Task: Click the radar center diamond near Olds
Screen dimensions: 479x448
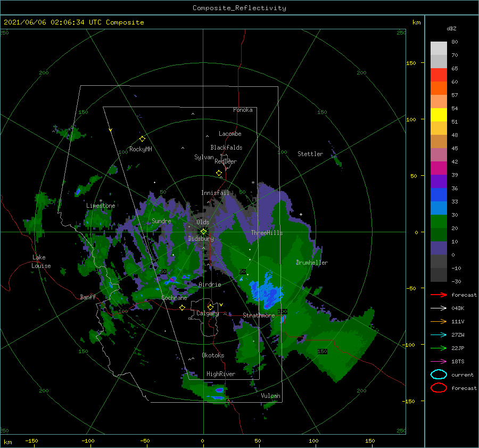Action: pos(203,232)
